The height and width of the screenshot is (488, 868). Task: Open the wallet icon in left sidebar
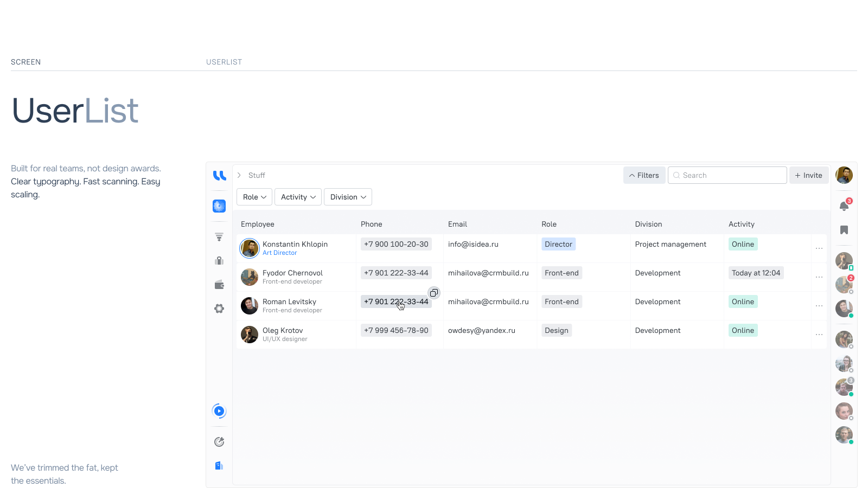(x=219, y=284)
